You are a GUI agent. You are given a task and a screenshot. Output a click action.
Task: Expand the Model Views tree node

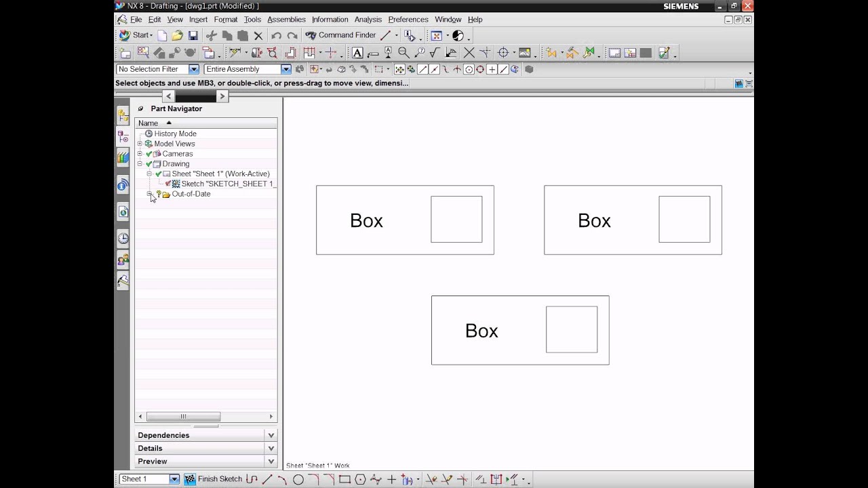pyautogui.click(x=140, y=144)
